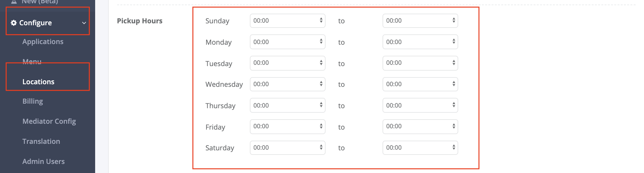Open Friday pickup start time dropdown
Image resolution: width=644 pixels, height=173 pixels.
[x=287, y=126]
